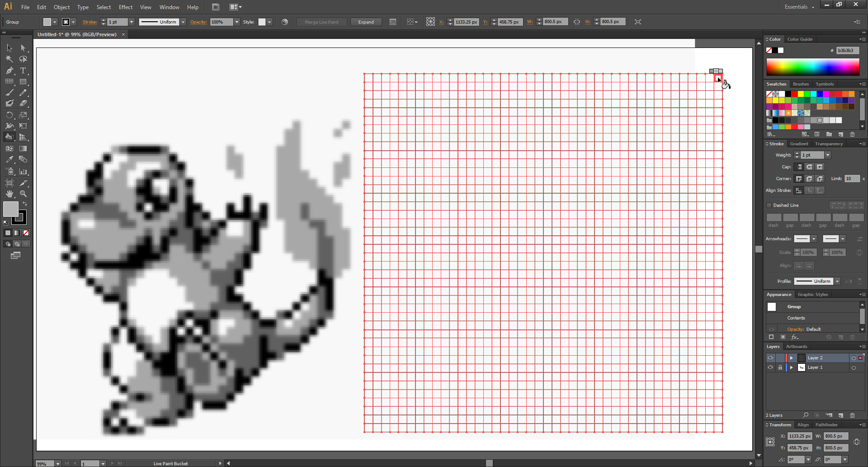Choose the Projecting Cap stroke option

click(x=820, y=167)
